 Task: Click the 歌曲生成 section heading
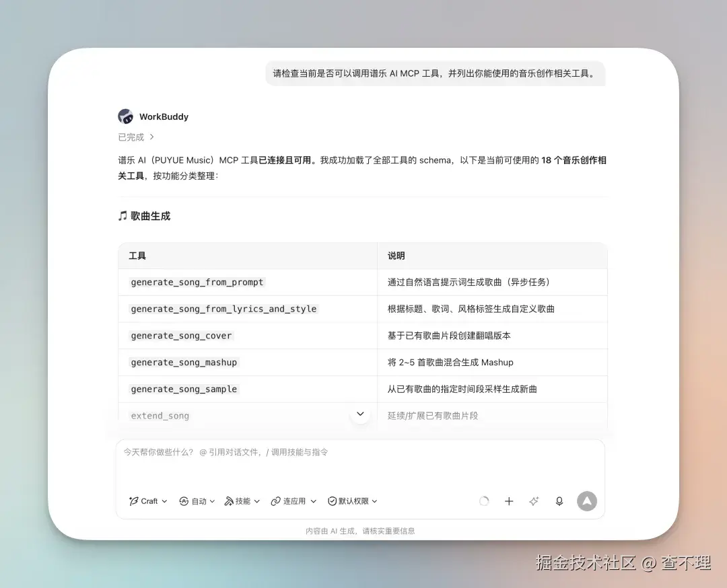[150, 216]
